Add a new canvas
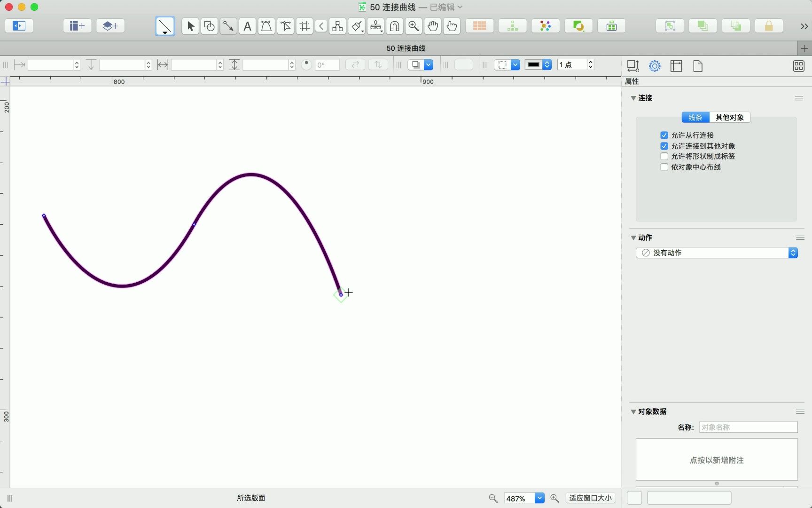The width and height of the screenshot is (812, 508). (77, 26)
